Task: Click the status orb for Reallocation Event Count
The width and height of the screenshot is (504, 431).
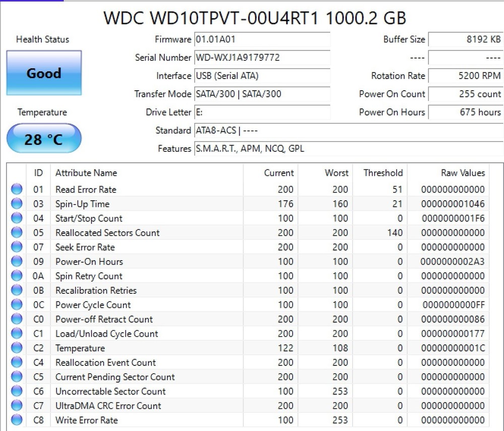Action: pos(17,362)
